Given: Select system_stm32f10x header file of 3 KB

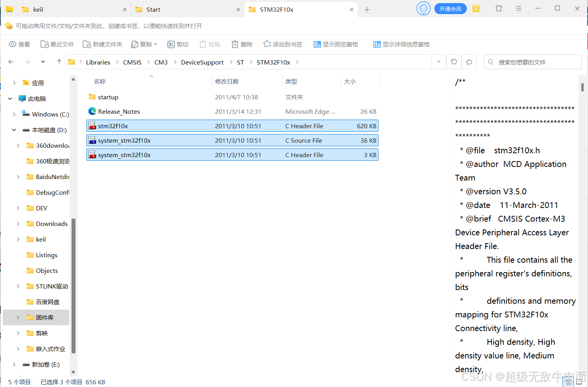Looking at the screenshot, I should 232,155.
